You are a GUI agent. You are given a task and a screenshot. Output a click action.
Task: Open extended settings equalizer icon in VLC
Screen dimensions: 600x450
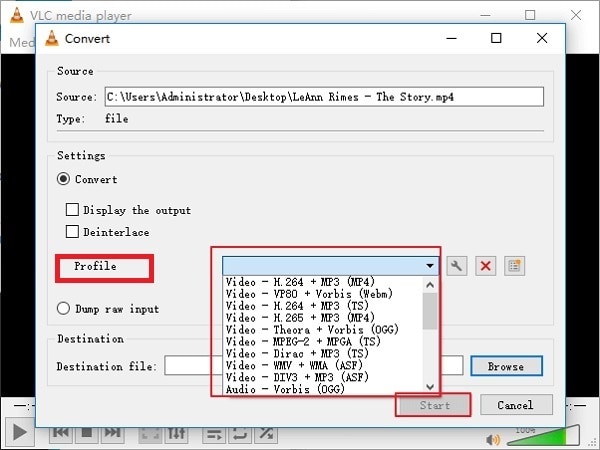coord(176,433)
